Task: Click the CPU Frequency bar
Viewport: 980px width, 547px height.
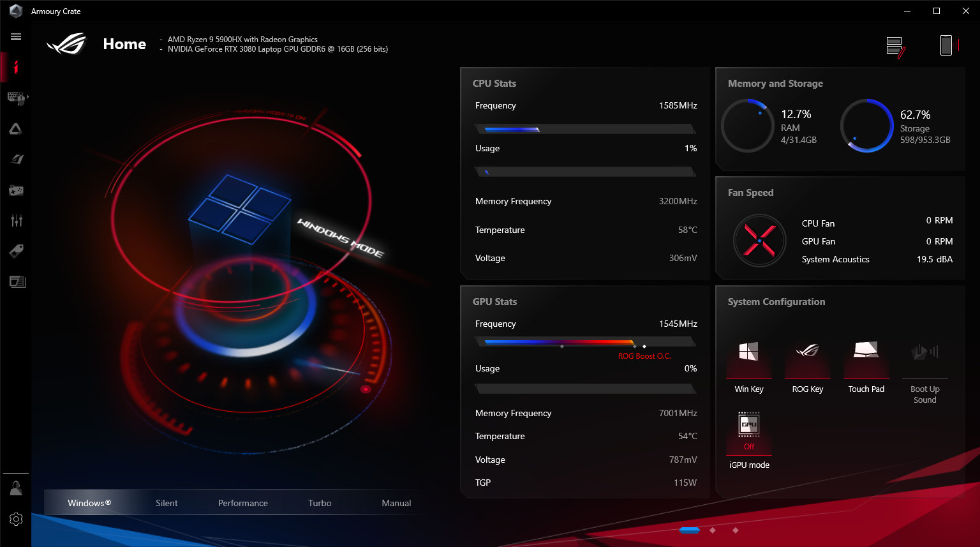Action: point(585,129)
